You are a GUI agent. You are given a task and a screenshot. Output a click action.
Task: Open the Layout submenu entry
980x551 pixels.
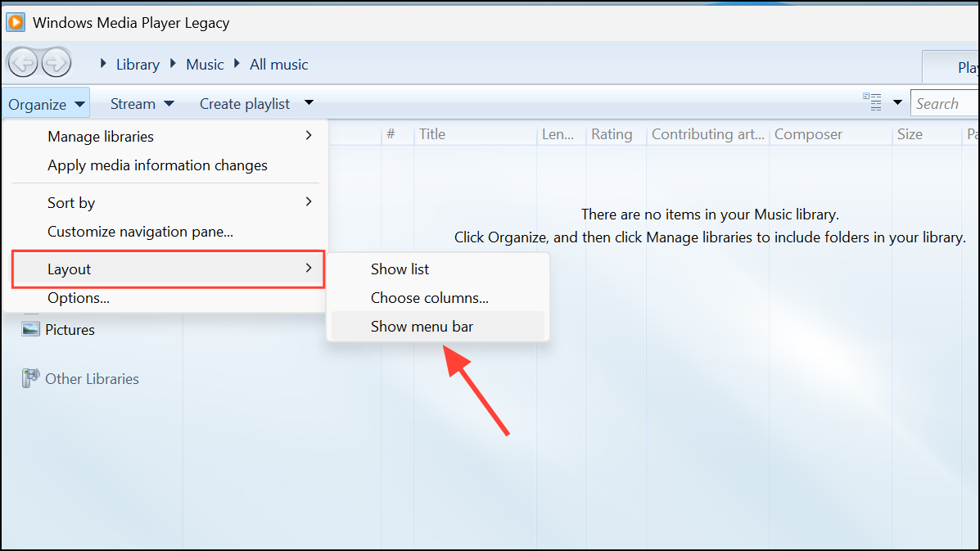point(168,269)
